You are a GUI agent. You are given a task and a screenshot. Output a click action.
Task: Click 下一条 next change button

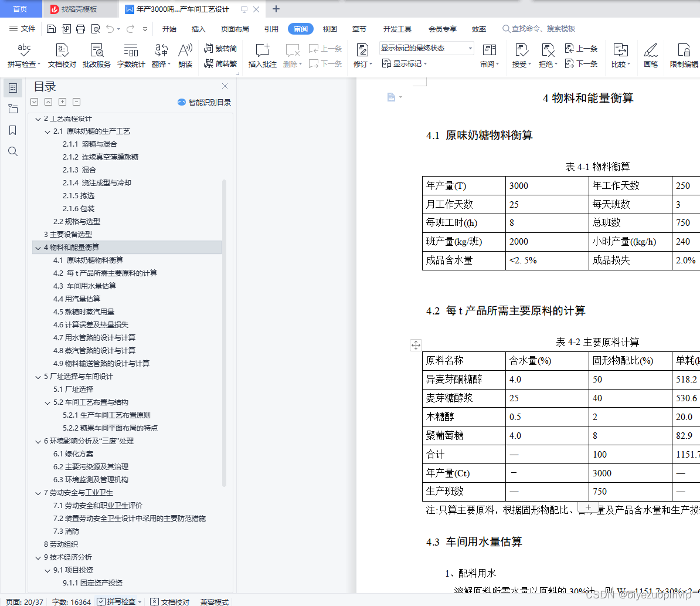click(581, 63)
